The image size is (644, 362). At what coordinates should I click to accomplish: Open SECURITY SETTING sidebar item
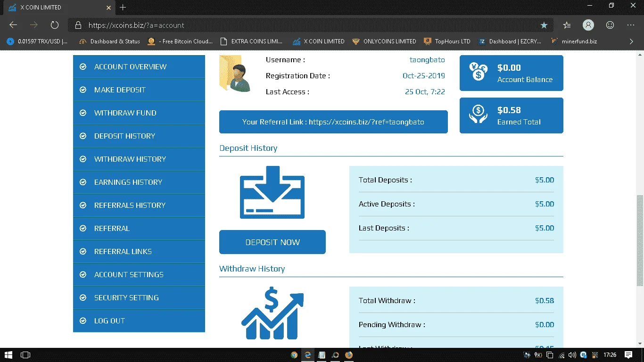tap(139, 297)
